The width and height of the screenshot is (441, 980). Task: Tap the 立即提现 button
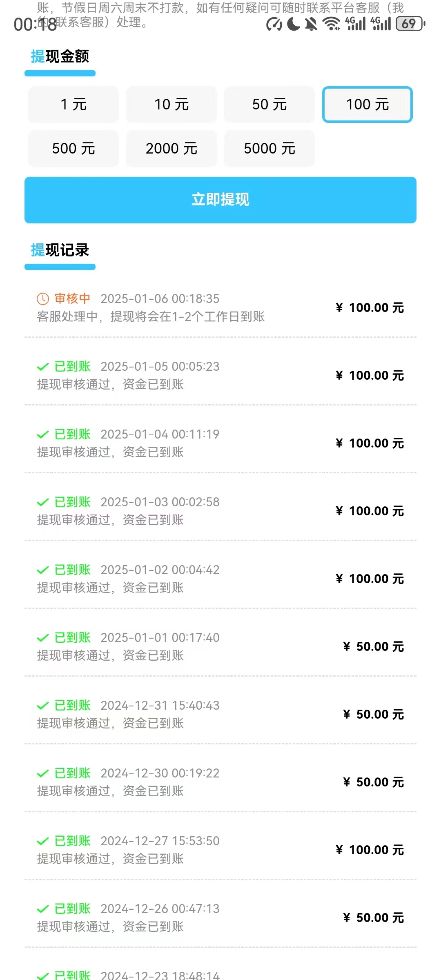[x=220, y=200]
